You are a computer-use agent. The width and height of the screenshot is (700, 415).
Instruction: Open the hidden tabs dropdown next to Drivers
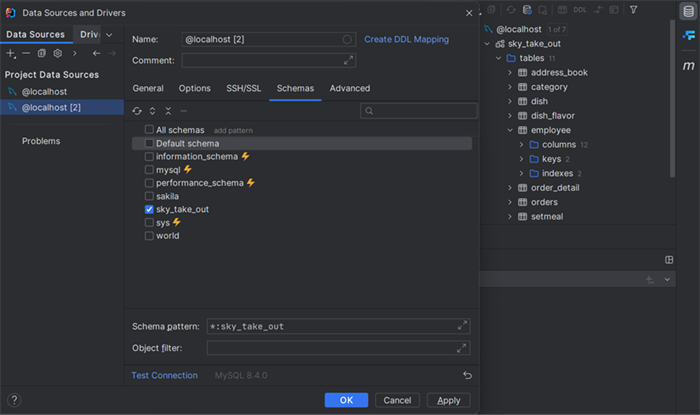pyautogui.click(x=109, y=35)
